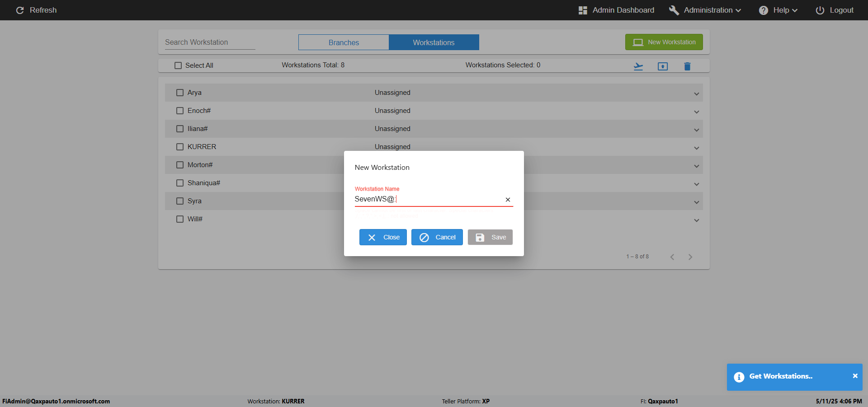
Task: Click the Unassigned text in Arya row
Action: point(392,93)
